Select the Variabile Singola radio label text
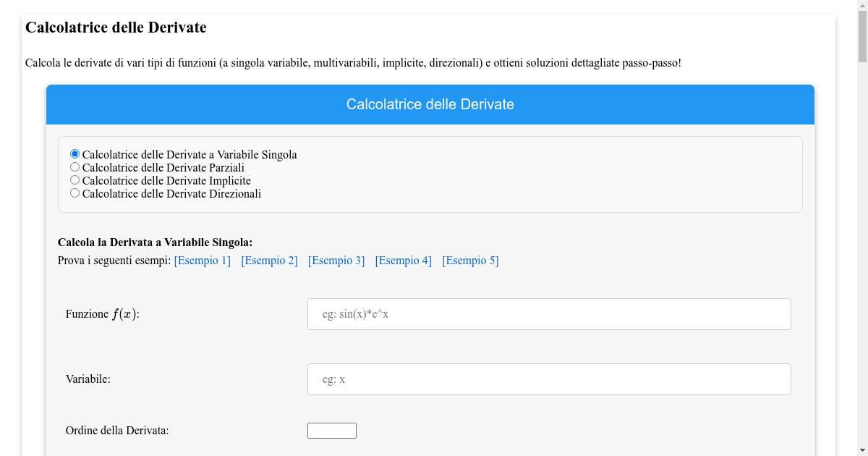This screenshot has height=456, width=868. (190, 153)
